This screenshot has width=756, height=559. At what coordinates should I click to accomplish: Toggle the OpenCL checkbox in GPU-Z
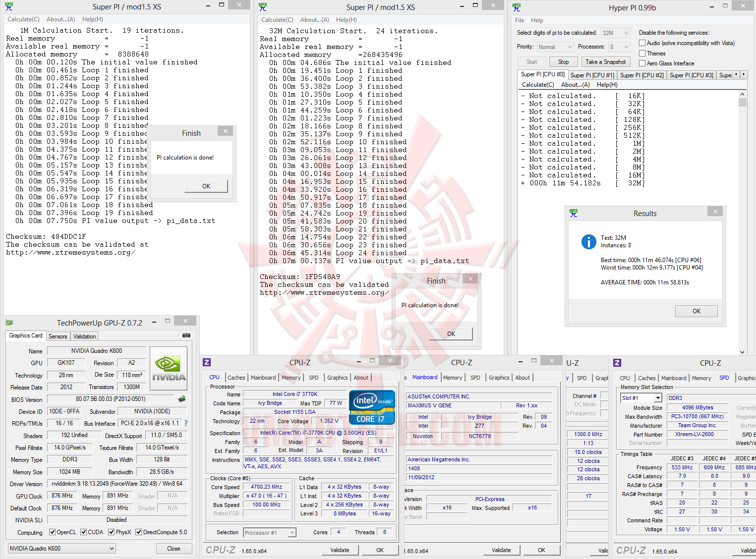click(52, 532)
